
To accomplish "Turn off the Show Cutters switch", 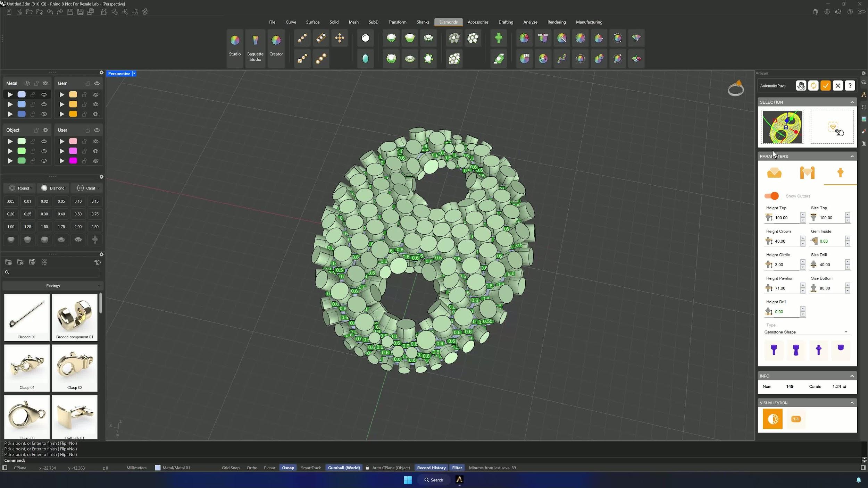I will pyautogui.click(x=771, y=196).
